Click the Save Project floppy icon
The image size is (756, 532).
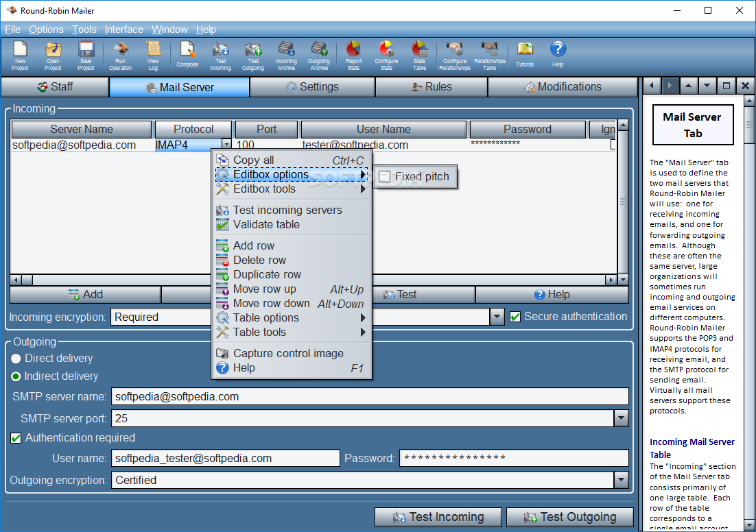86,56
